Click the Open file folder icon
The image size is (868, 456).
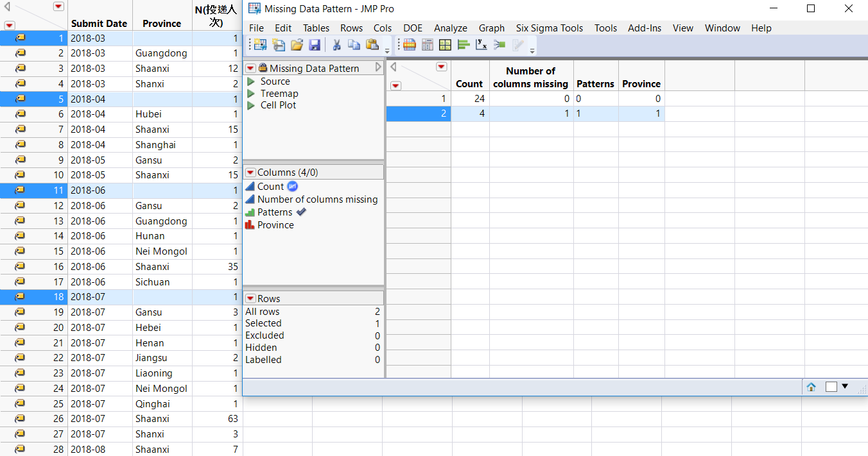click(x=297, y=45)
